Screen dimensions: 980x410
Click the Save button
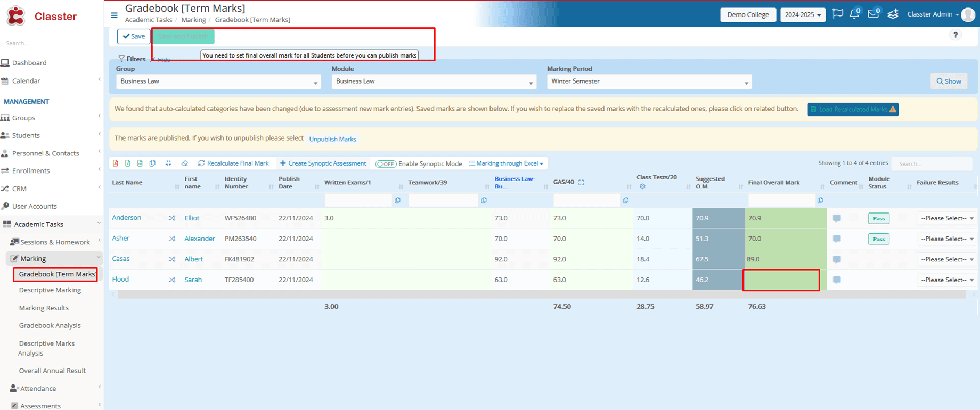[134, 36]
